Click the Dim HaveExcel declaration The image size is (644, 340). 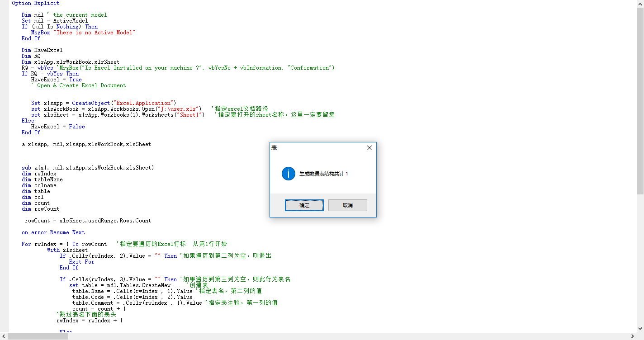tap(42, 50)
